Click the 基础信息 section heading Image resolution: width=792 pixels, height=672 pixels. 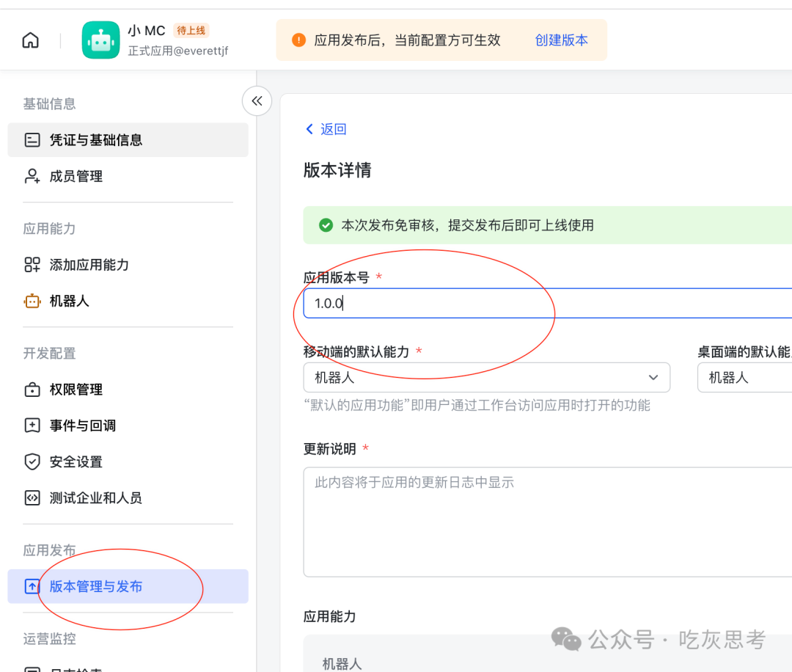pos(50,104)
